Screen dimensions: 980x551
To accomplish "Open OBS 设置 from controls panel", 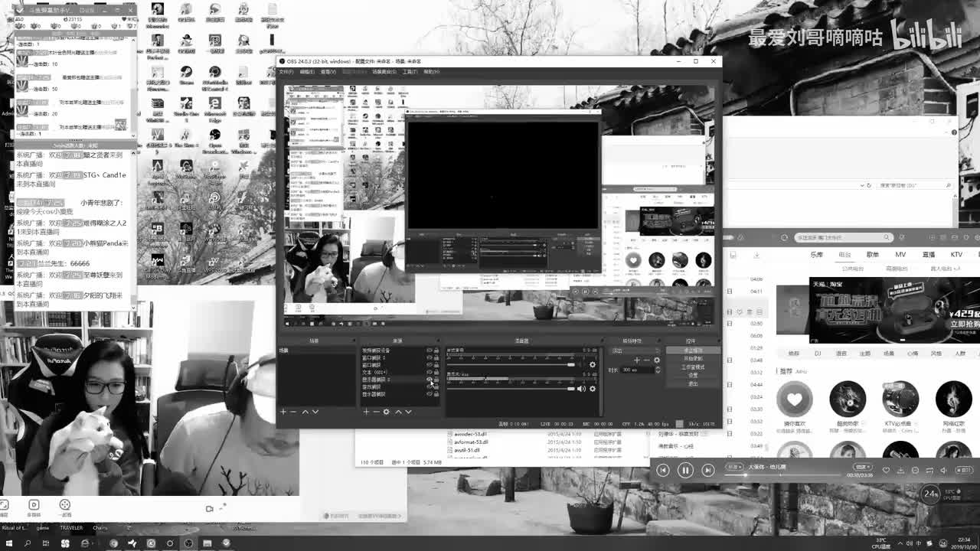I will (693, 376).
